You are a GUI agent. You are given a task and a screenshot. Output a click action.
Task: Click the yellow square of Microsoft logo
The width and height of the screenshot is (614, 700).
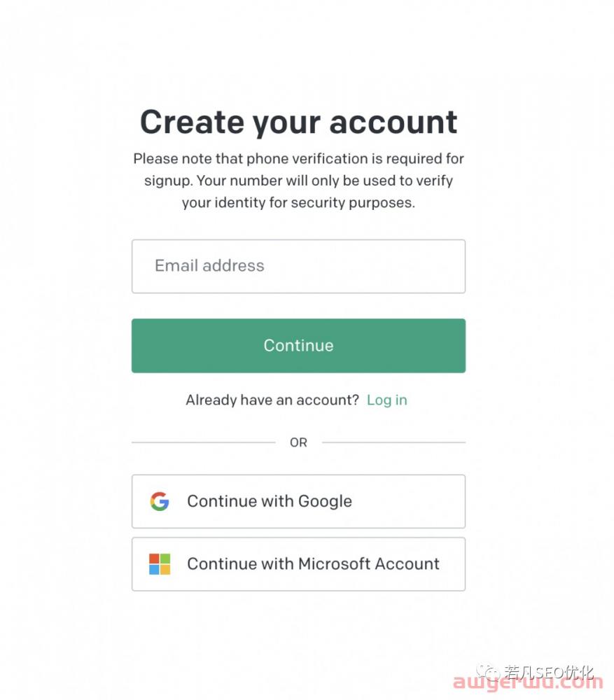click(x=165, y=570)
